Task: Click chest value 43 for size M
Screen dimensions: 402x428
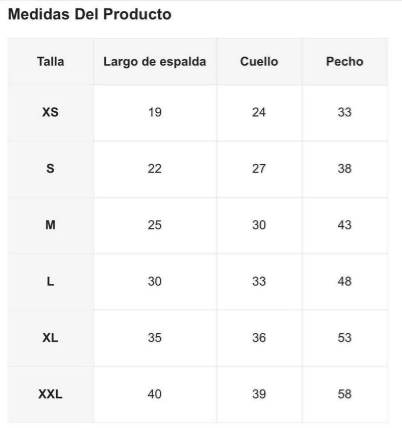Action: [x=345, y=225]
